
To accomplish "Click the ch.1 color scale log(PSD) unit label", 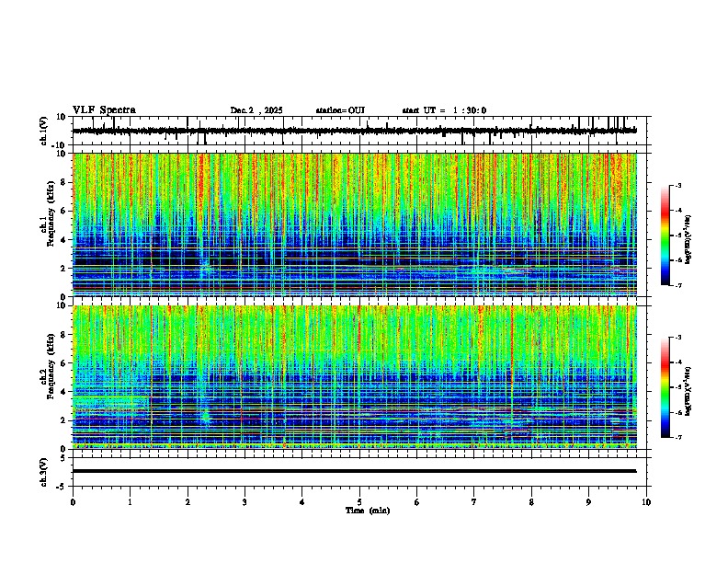I will (x=688, y=240).
